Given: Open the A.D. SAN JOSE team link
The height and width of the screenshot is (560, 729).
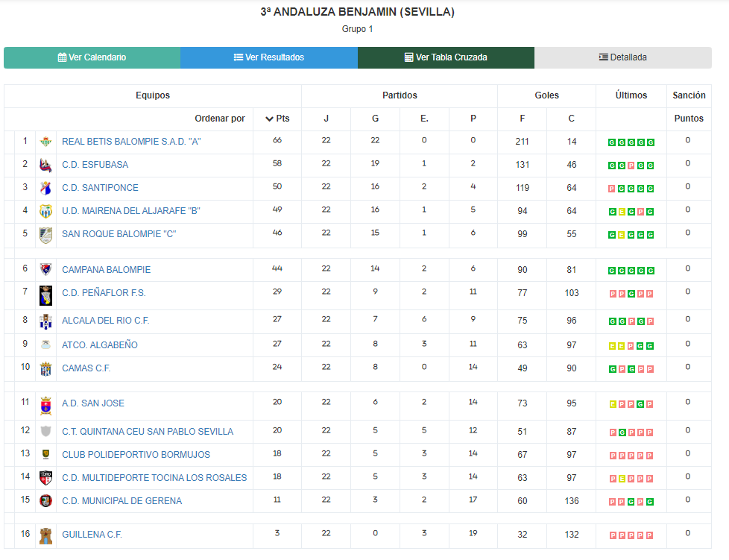Looking at the screenshot, I should click(x=93, y=403).
